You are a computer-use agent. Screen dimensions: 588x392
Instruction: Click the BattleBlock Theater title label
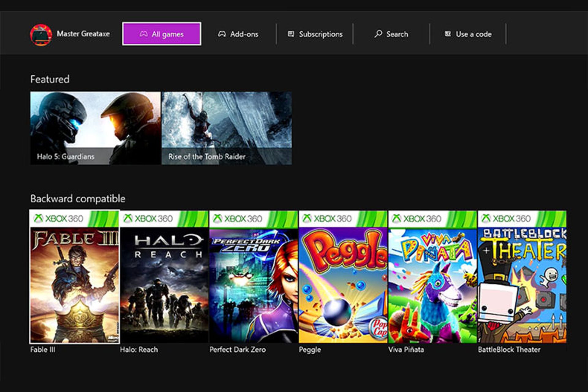[x=509, y=349]
